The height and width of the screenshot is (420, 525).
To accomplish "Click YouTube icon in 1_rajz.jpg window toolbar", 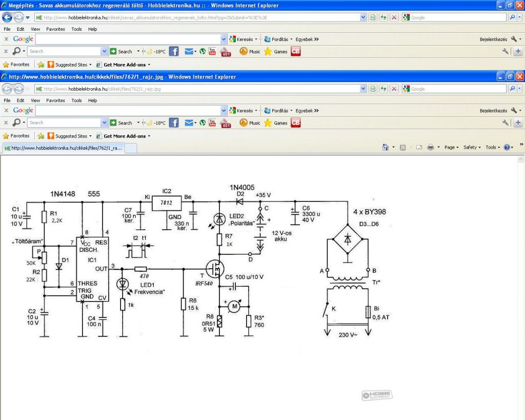I will [x=212, y=123].
